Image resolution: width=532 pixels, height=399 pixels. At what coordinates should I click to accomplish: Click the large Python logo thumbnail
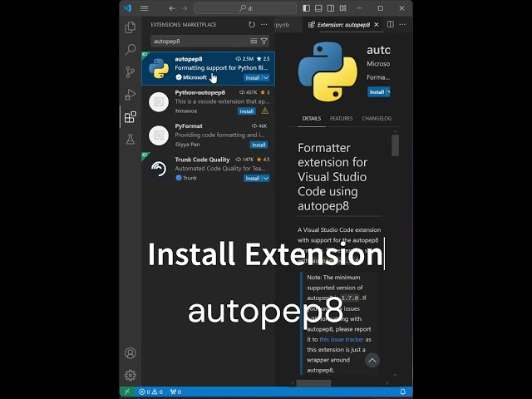click(x=328, y=71)
